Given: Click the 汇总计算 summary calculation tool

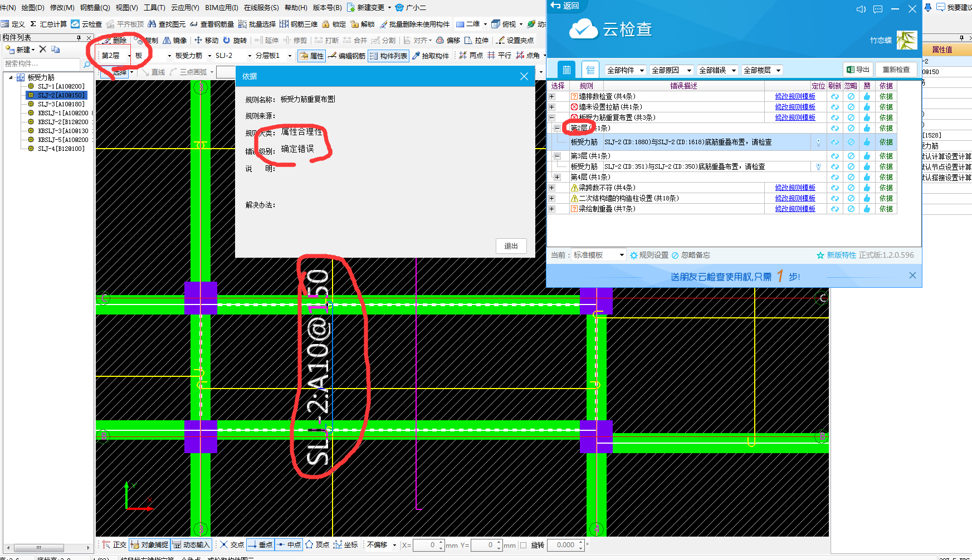Looking at the screenshot, I should click(x=48, y=24).
